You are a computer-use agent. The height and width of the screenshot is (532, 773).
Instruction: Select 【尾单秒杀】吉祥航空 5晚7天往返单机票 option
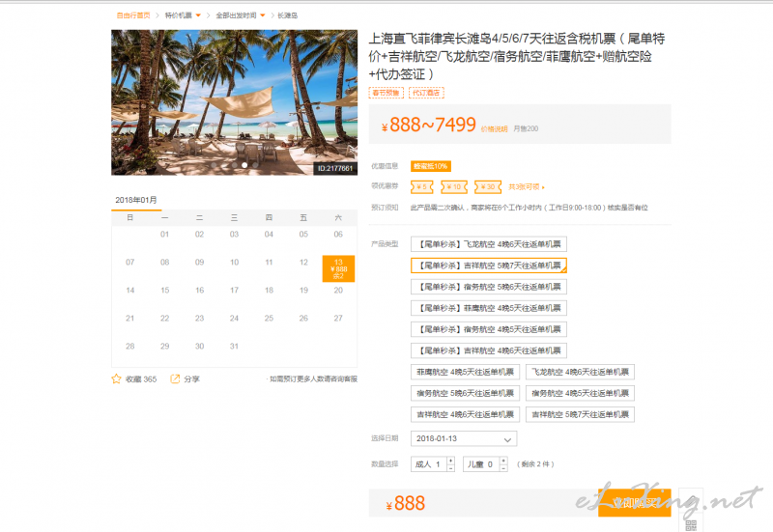(489, 266)
